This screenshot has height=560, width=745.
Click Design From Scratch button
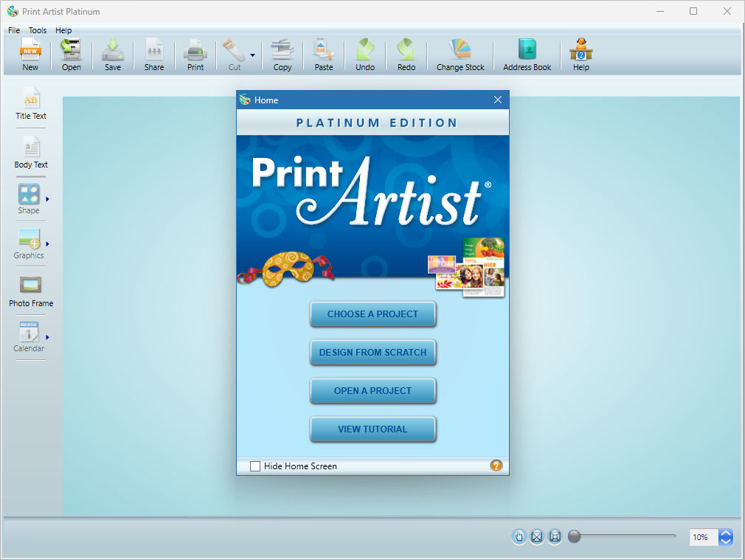click(373, 353)
